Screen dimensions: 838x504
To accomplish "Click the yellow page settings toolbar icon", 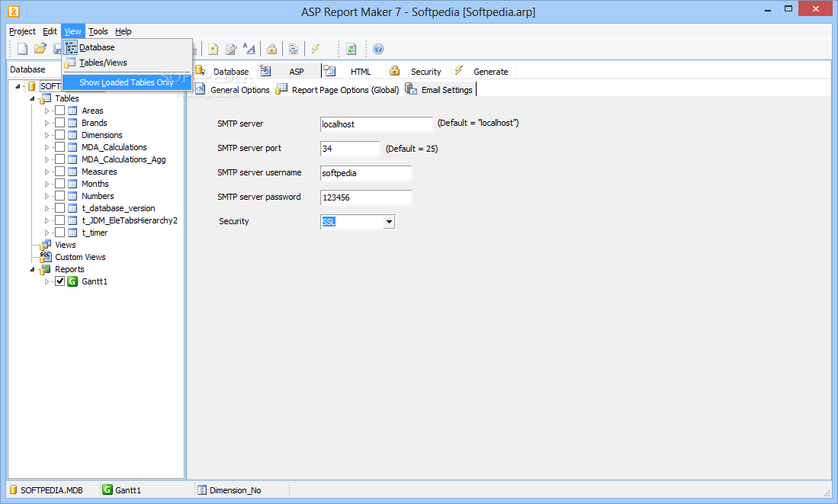I will point(214,49).
